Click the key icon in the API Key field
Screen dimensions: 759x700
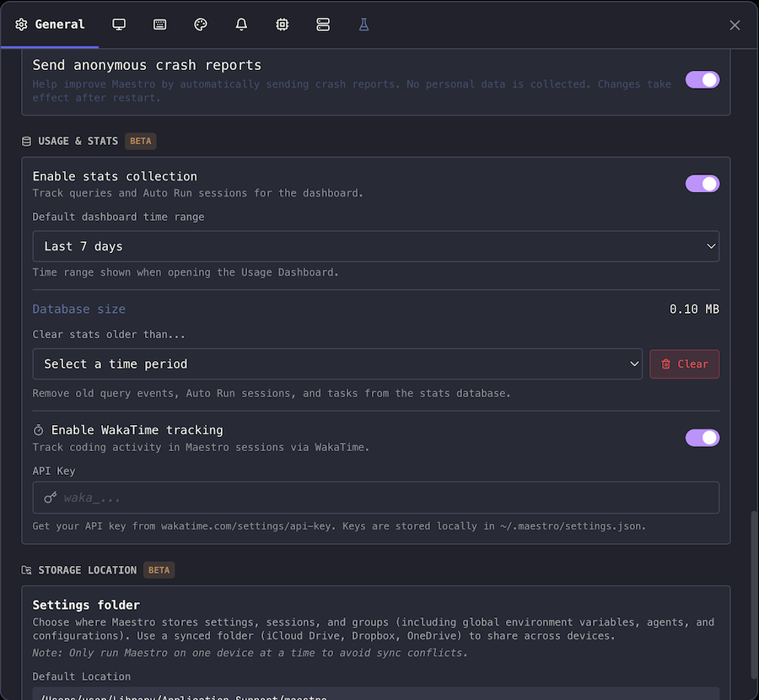[x=50, y=498]
